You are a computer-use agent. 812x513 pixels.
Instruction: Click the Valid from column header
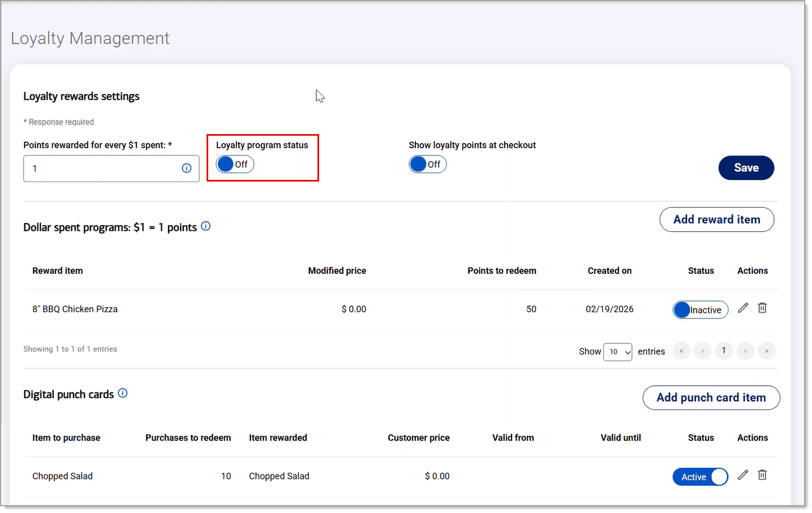[x=513, y=438]
